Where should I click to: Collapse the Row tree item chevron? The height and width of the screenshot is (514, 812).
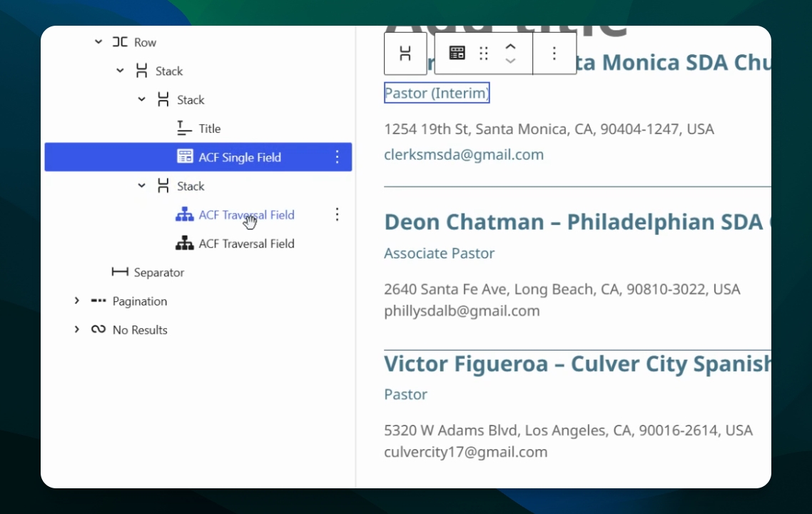98,42
